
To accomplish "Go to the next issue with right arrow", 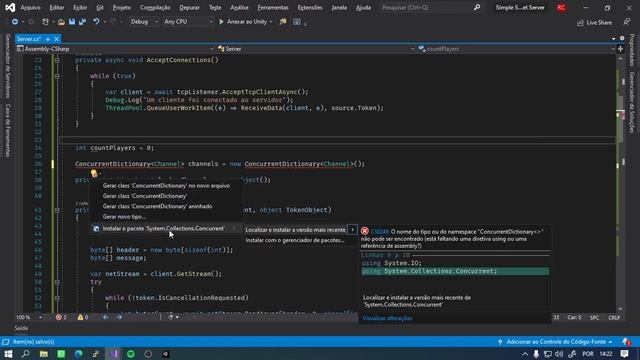I will click(119, 317).
